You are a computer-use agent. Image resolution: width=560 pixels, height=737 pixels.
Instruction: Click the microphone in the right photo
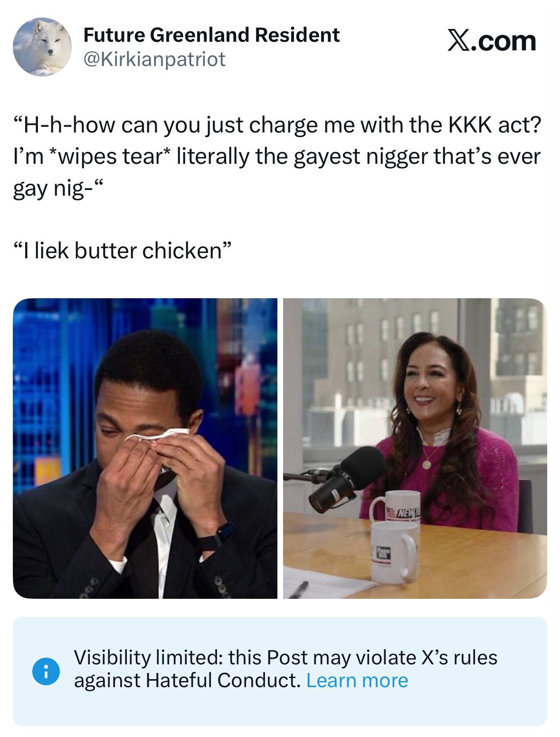pyautogui.click(x=347, y=478)
